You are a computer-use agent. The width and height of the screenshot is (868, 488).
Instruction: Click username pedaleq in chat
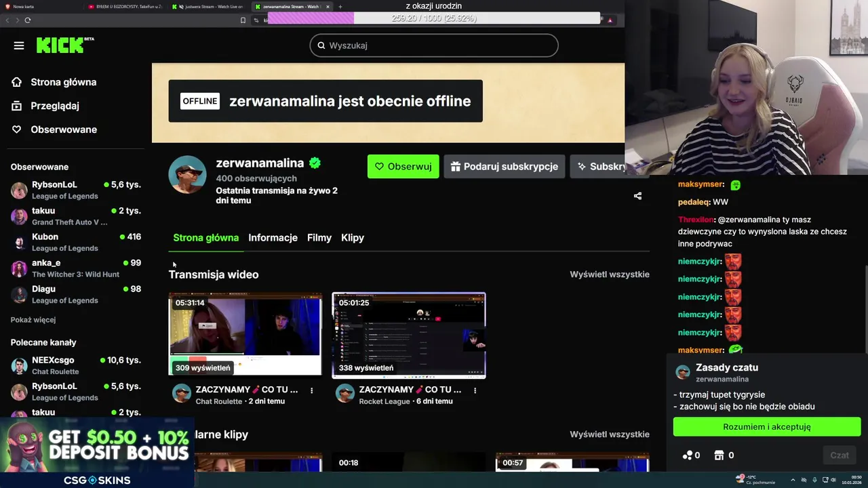692,202
